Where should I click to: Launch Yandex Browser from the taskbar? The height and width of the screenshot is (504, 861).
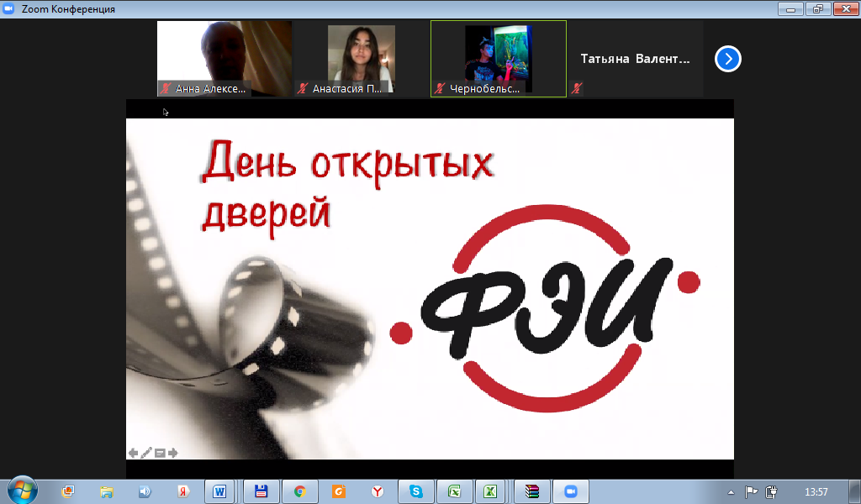pos(378,491)
